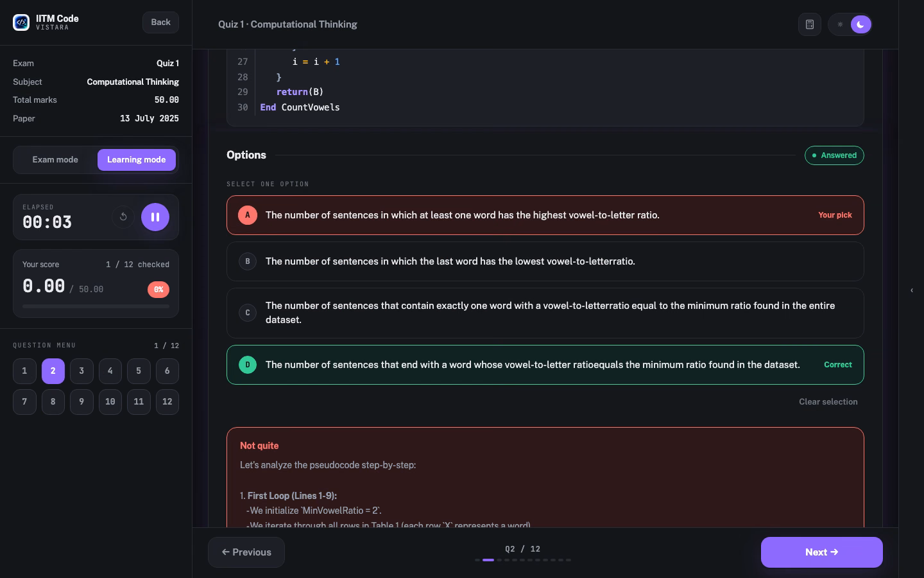This screenshot has width=924, height=578.
Task: Click the question progress dots indicator
Action: pos(523,560)
